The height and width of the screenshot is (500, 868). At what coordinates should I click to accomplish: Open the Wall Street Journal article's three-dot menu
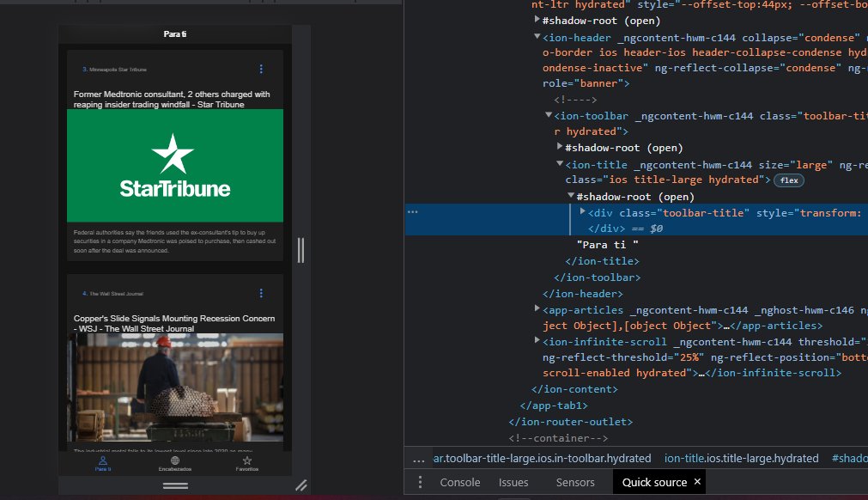pos(261,294)
